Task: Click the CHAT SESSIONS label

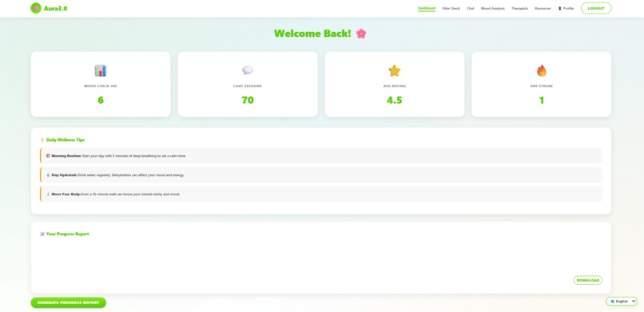Action: click(x=248, y=86)
